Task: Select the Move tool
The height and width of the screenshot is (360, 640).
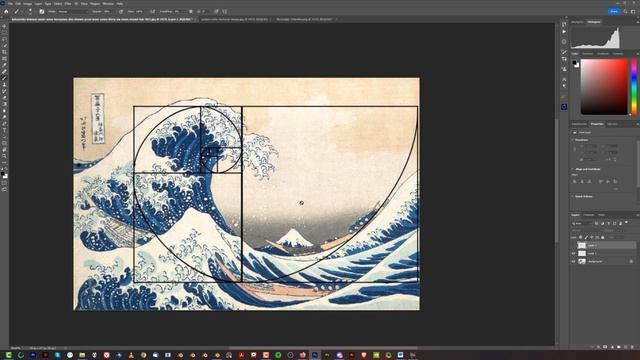Action: tap(4, 26)
